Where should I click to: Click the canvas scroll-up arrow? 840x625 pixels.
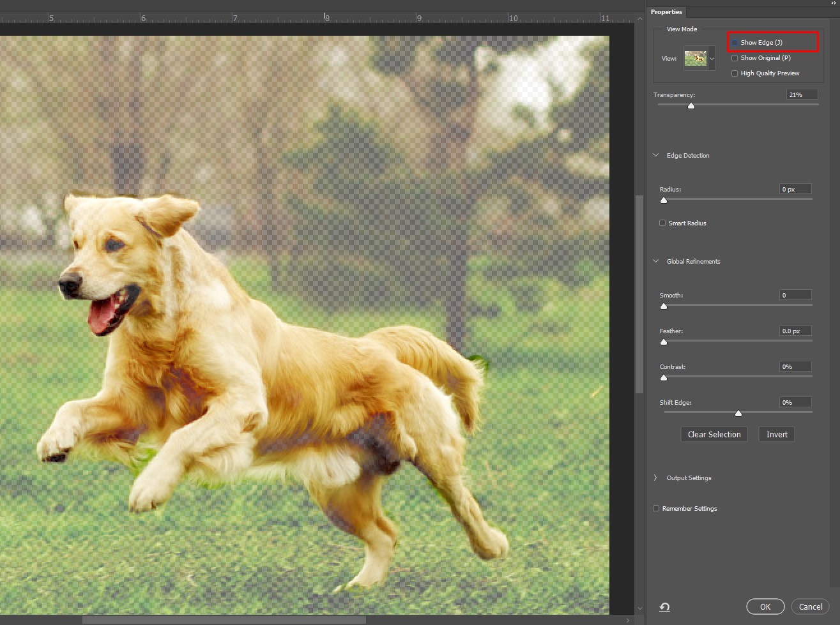click(x=639, y=19)
